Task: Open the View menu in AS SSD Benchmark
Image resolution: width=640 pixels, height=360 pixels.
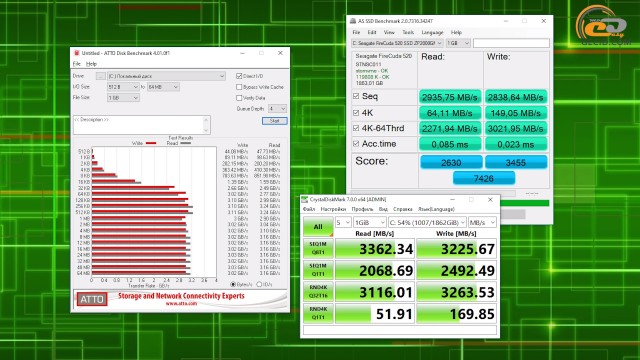Action: click(389, 32)
